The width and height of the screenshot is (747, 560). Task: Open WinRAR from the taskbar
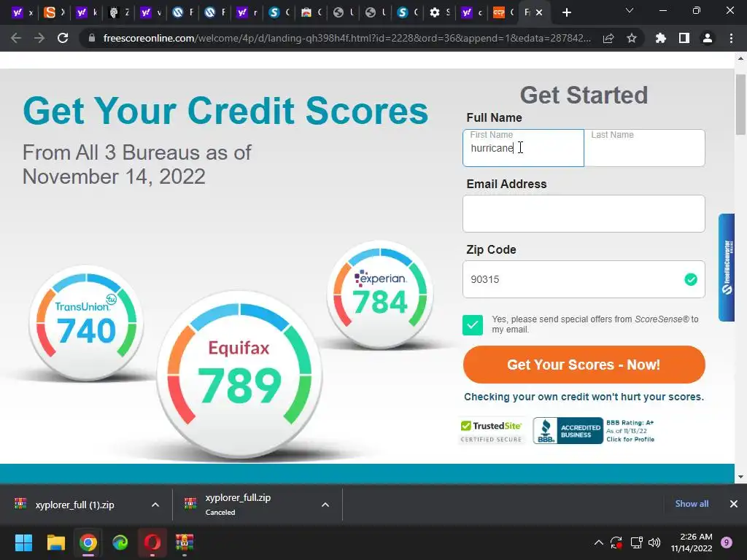[x=185, y=542]
